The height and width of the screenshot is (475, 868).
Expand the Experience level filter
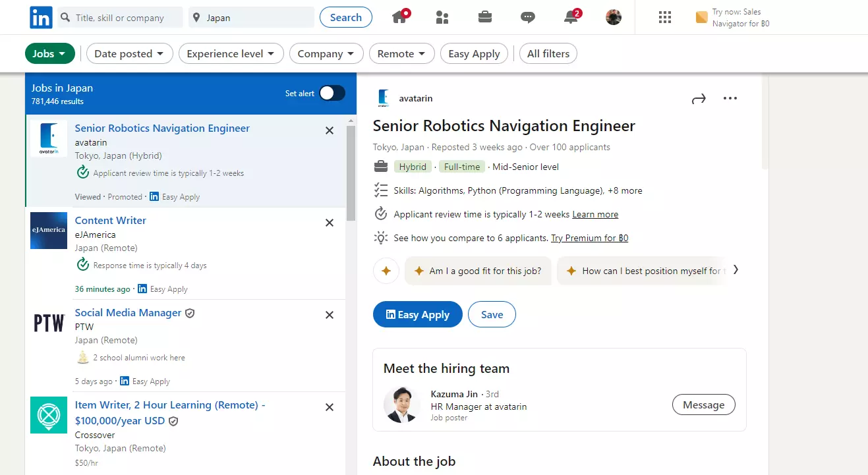click(231, 54)
